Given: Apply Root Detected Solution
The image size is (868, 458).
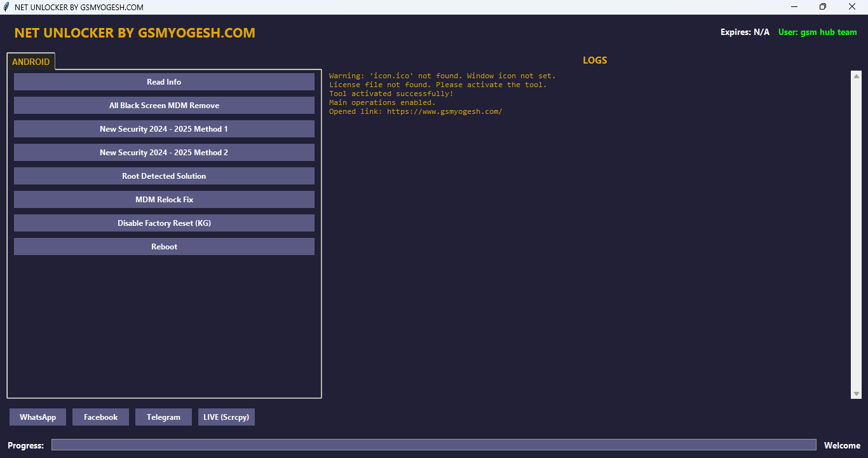Looking at the screenshot, I should pyautogui.click(x=164, y=176).
